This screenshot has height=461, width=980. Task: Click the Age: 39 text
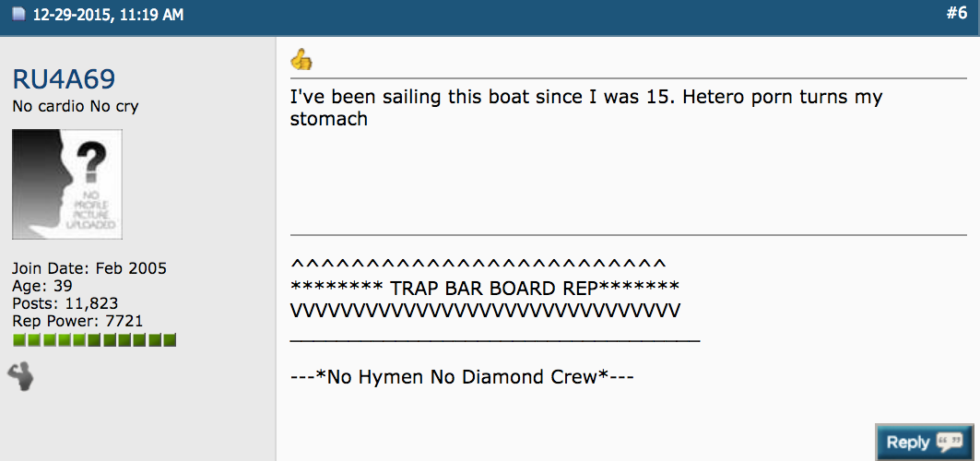coord(42,286)
